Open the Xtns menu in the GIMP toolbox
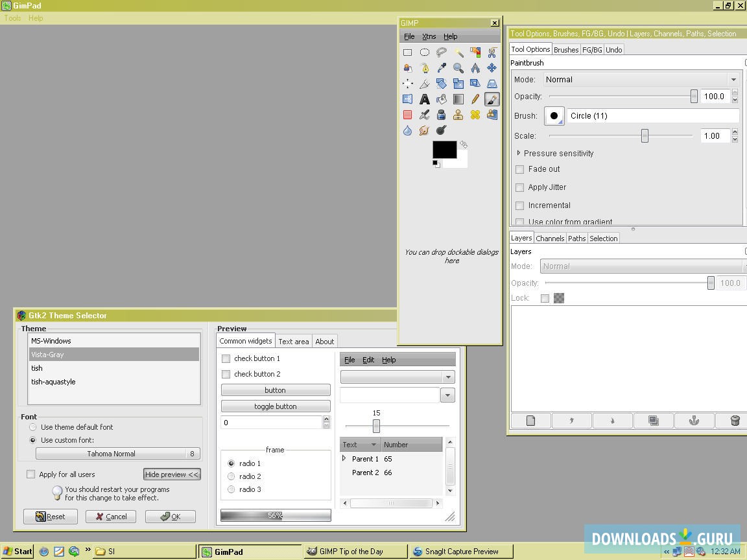 pos(429,36)
